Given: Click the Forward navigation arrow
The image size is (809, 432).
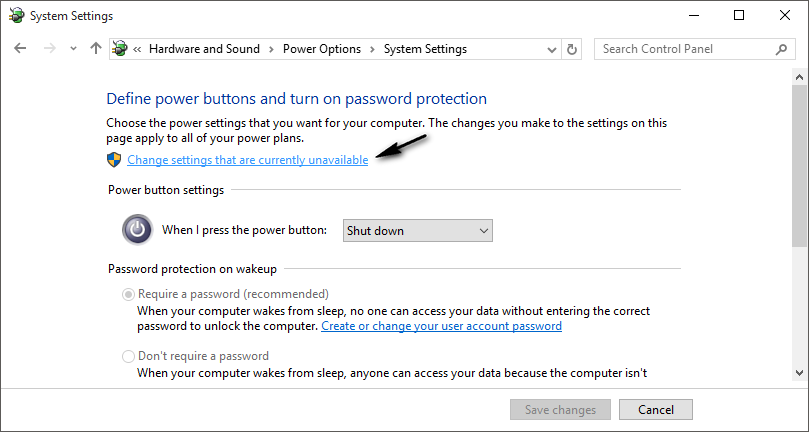Looking at the screenshot, I should [47, 48].
